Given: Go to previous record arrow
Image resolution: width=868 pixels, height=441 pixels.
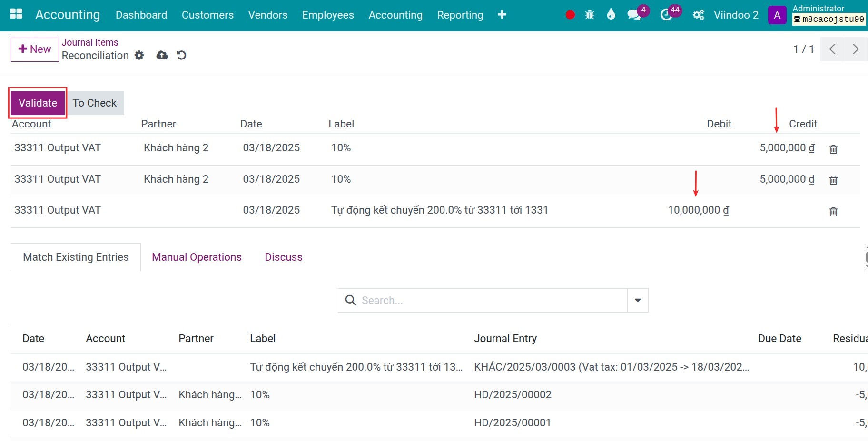Looking at the screenshot, I should 832,49.
